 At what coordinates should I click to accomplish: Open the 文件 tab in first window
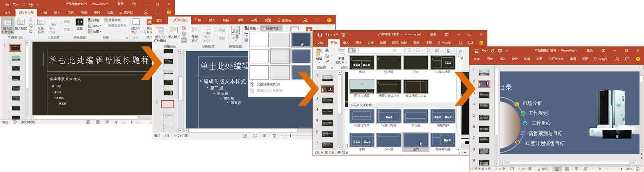coord(7,12)
